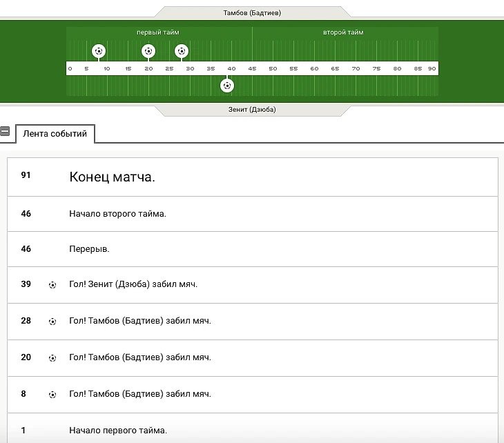The image size is (504, 443).
Task: Click the второй тайм header on pitch
Action: pyautogui.click(x=343, y=32)
